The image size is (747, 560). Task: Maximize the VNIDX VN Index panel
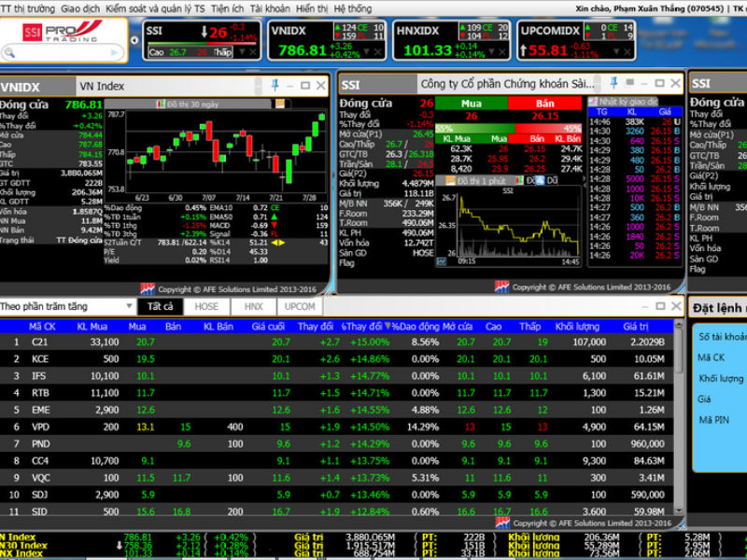click(305, 86)
